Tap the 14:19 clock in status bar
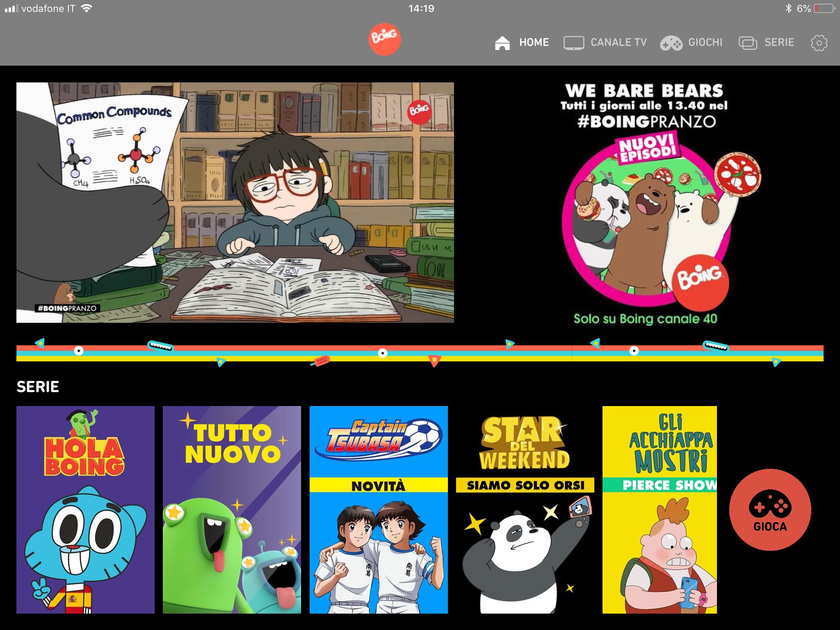The height and width of the screenshot is (630, 840). click(x=421, y=9)
